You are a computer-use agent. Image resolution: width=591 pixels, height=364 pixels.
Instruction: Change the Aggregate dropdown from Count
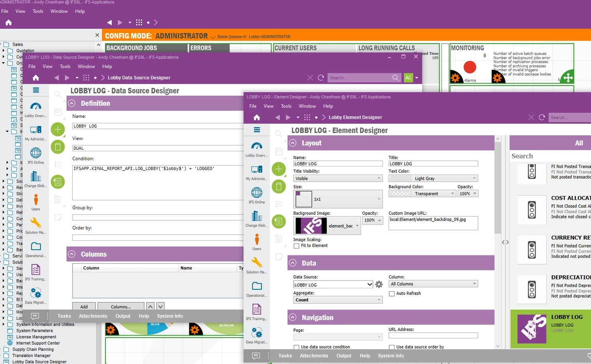[337, 300]
